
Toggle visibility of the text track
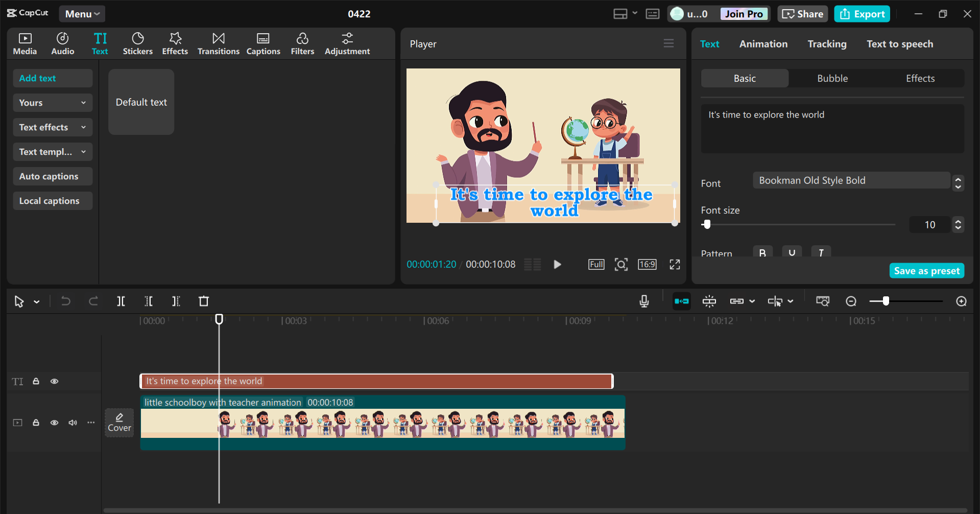(54, 381)
